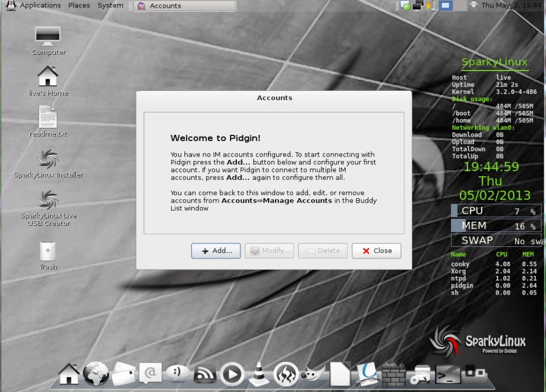This screenshot has height=392, width=546.
Task: Launch the web browser globe dock icon
Action: (96, 374)
